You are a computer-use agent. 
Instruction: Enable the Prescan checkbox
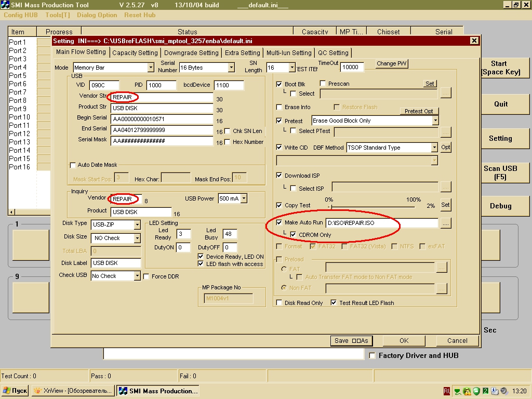click(x=323, y=84)
